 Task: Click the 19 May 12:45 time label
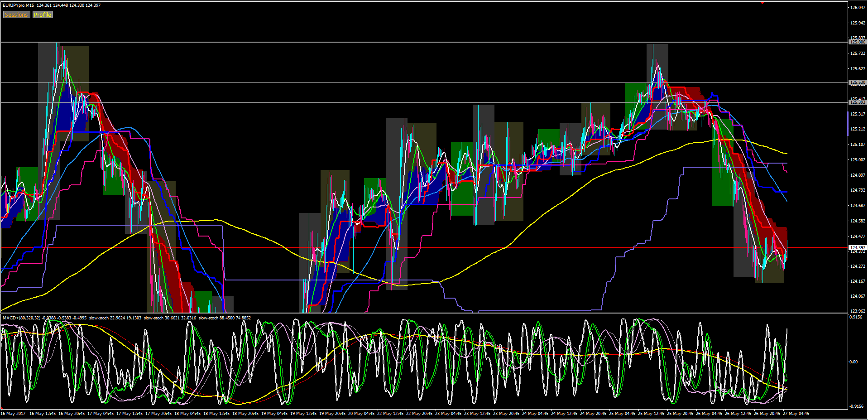(x=303, y=414)
